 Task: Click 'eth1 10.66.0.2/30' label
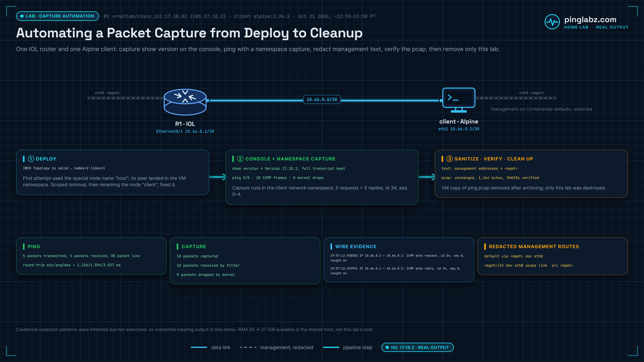click(x=459, y=129)
